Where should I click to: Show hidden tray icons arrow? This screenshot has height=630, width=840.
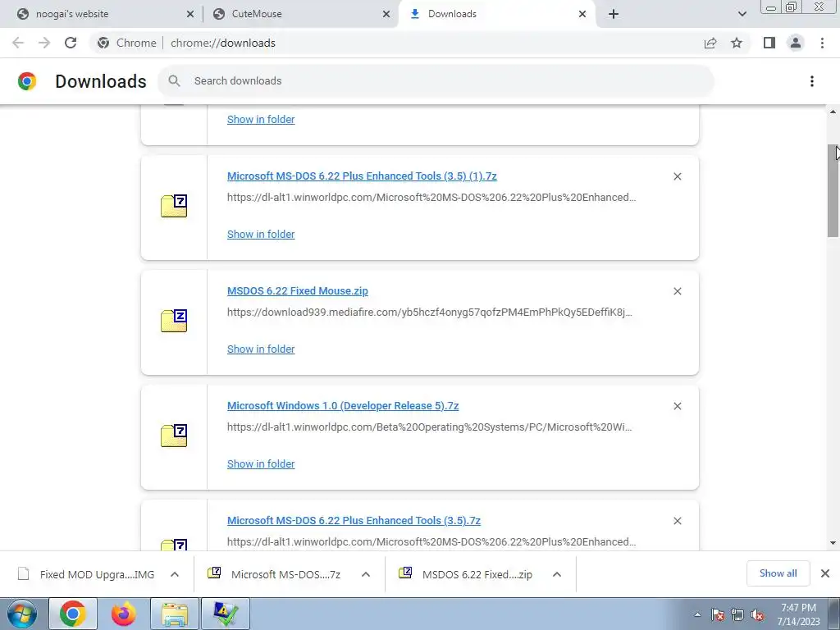[697, 615]
